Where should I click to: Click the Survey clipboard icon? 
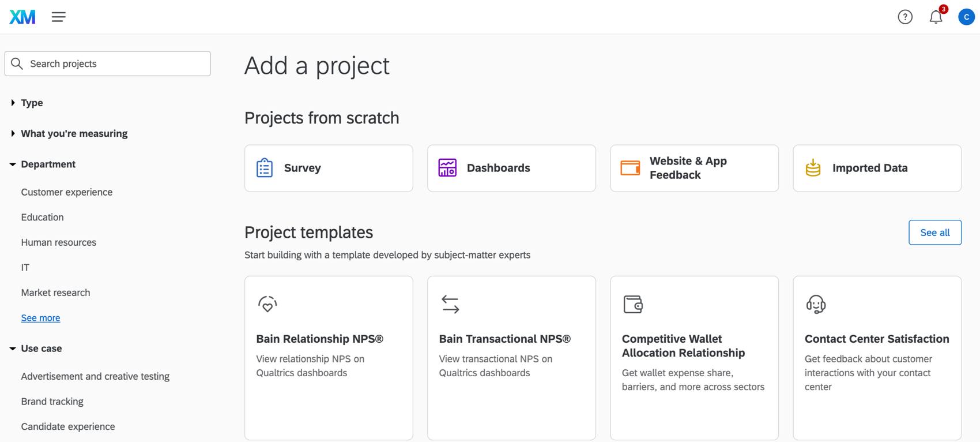(x=265, y=168)
